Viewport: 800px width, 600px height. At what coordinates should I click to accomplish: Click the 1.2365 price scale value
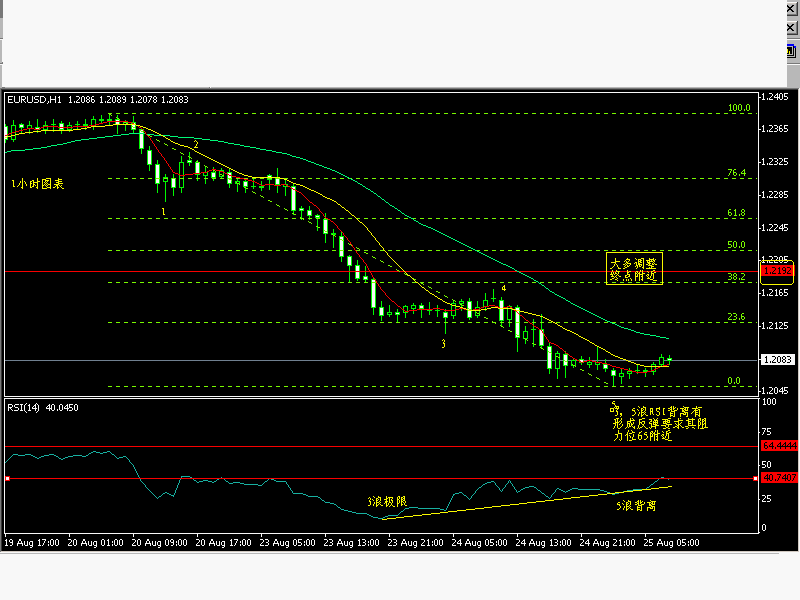tap(774, 129)
